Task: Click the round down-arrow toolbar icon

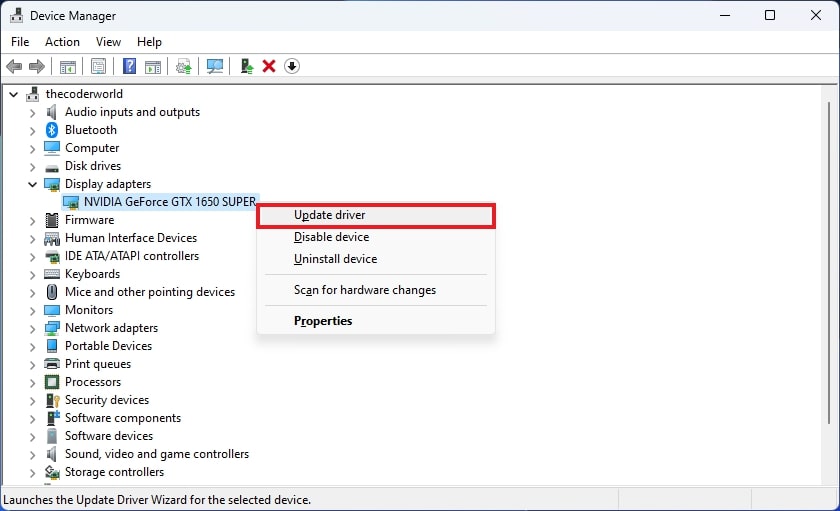Action: tap(291, 66)
